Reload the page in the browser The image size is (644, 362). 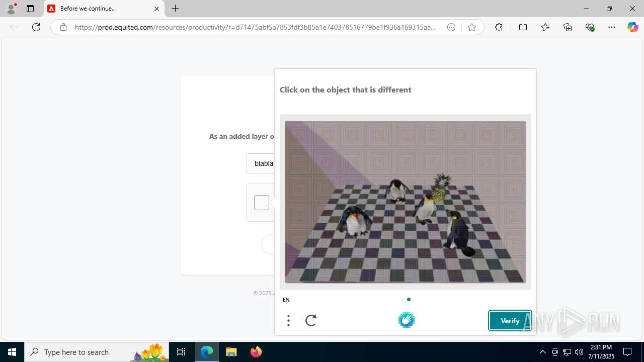coord(36,27)
